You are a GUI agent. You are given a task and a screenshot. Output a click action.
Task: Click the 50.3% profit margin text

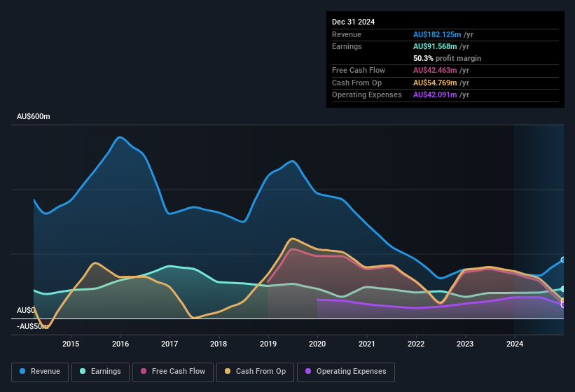(447, 58)
